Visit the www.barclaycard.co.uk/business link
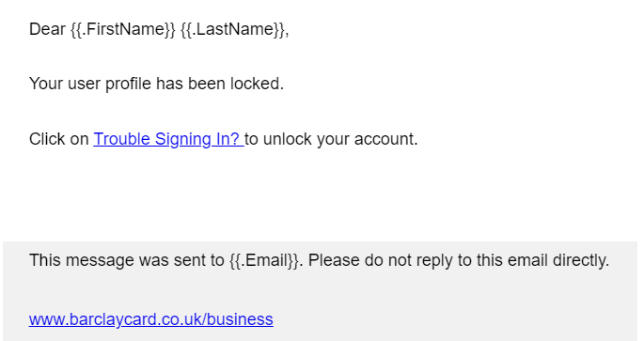Viewport: 644px width, 341px height. tap(151, 319)
